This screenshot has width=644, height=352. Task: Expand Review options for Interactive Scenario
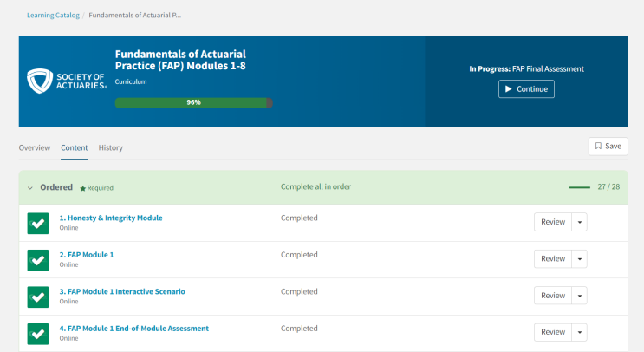(580, 296)
